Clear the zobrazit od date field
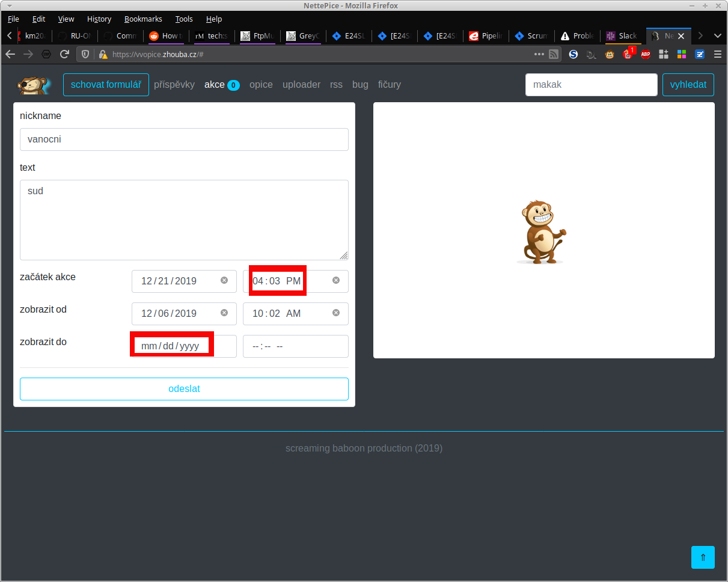728x582 pixels. point(224,313)
